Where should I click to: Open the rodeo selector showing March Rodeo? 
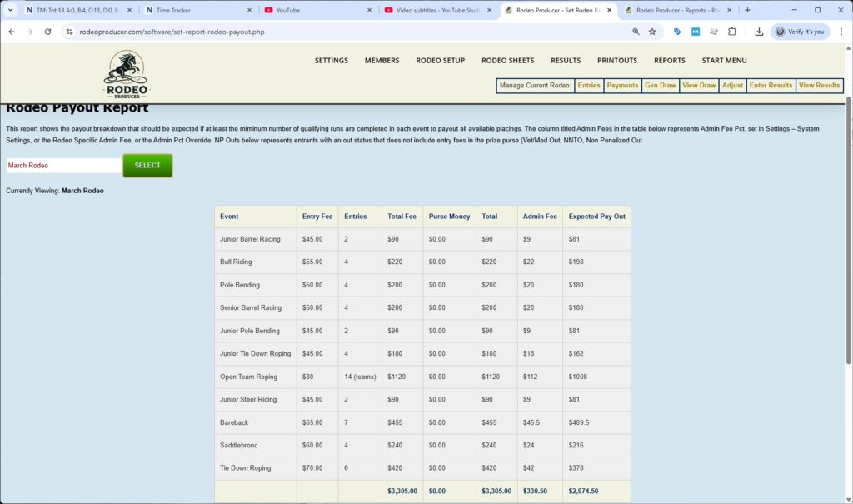[62, 166]
